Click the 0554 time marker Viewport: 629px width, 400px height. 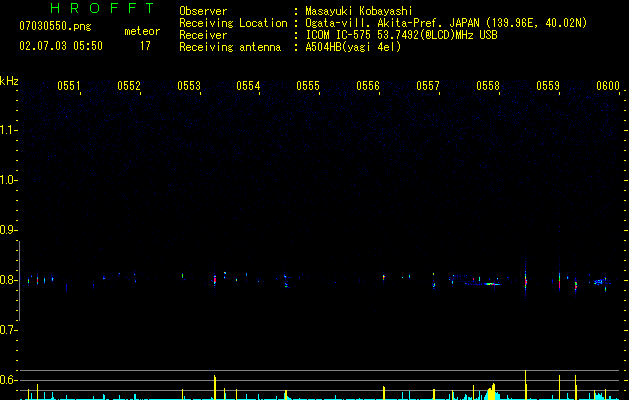pos(248,86)
